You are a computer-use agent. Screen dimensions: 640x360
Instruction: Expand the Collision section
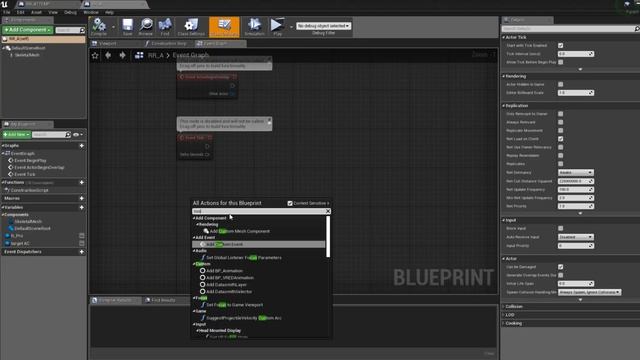[513, 306]
